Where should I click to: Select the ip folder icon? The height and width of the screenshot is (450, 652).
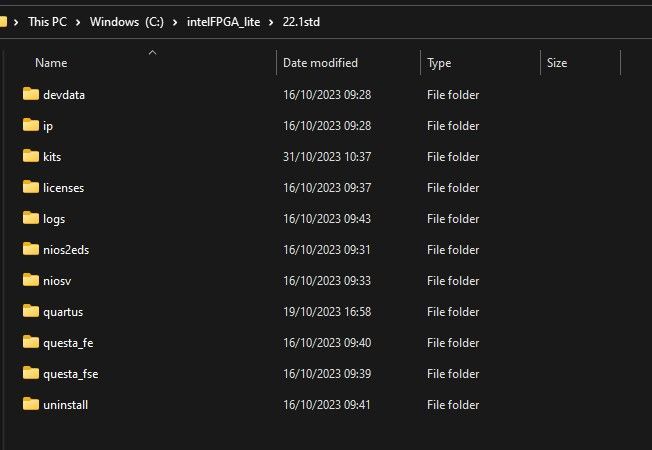pos(30,126)
